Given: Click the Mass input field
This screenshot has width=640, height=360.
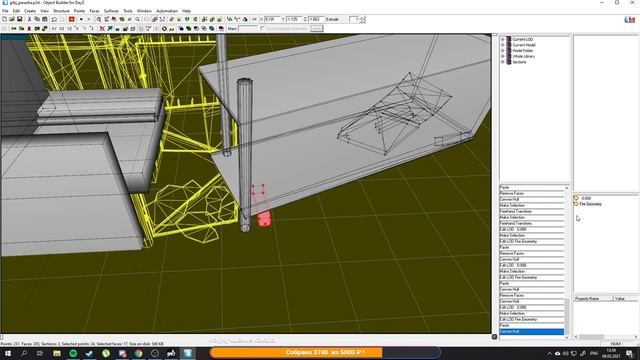Looking at the screenshot, I should 248,29.
